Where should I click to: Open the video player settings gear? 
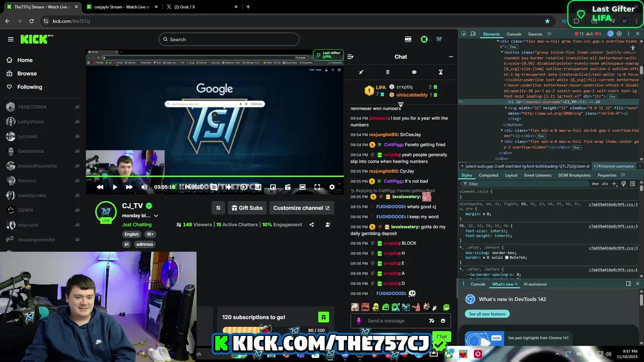tap(332, 187)
